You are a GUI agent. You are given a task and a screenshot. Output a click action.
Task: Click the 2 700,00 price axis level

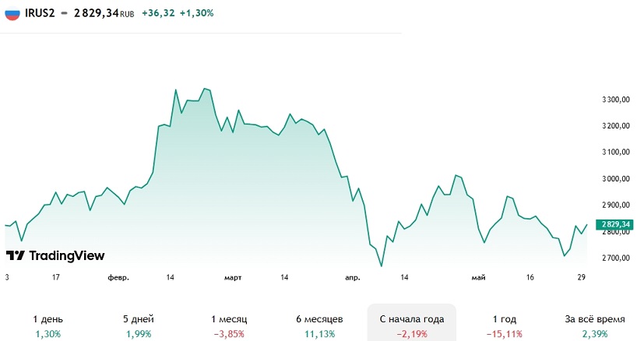click(x=615, y=257)
